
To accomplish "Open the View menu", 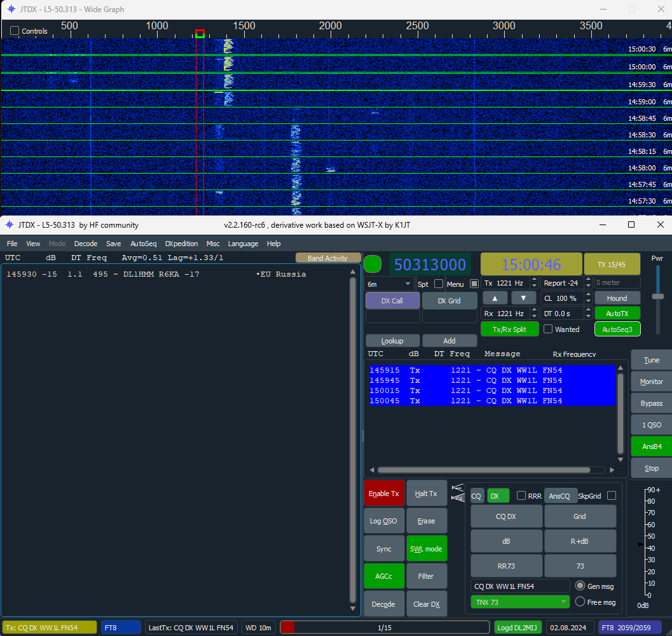I will pyautogui.click(x=33, y=244).
